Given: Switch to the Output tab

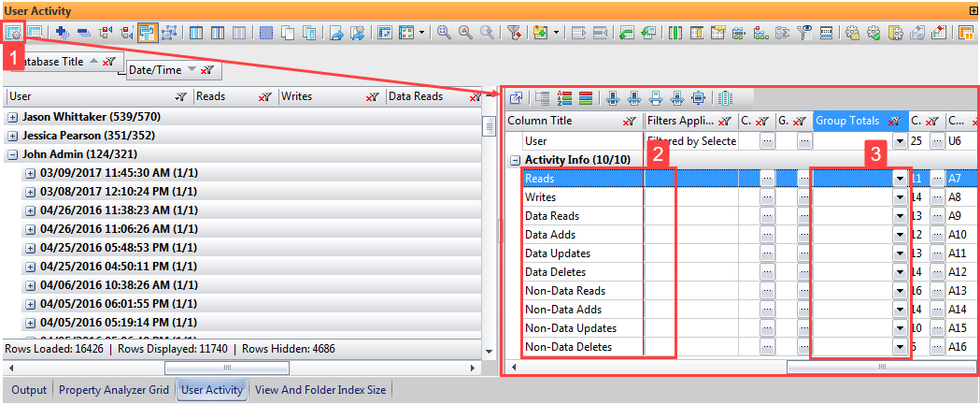Looking at the screenshot, I should click(29, 390).
